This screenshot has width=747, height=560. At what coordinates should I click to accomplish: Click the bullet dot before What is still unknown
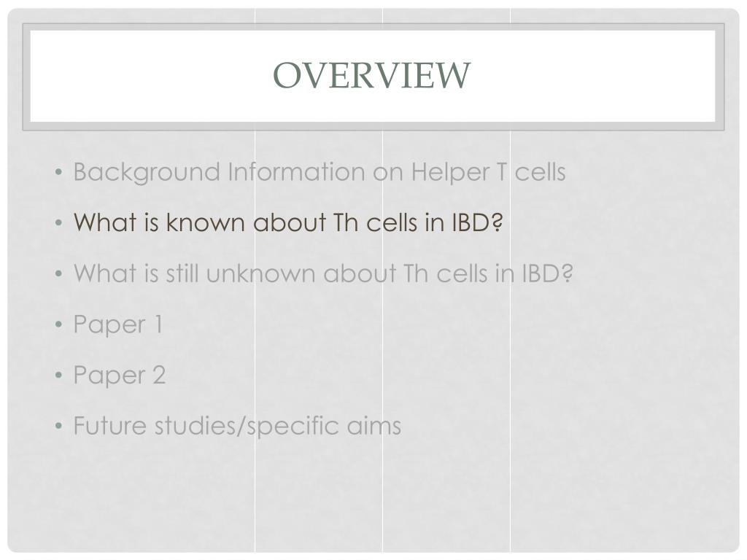pyautogui.click(x=58, y=273)
